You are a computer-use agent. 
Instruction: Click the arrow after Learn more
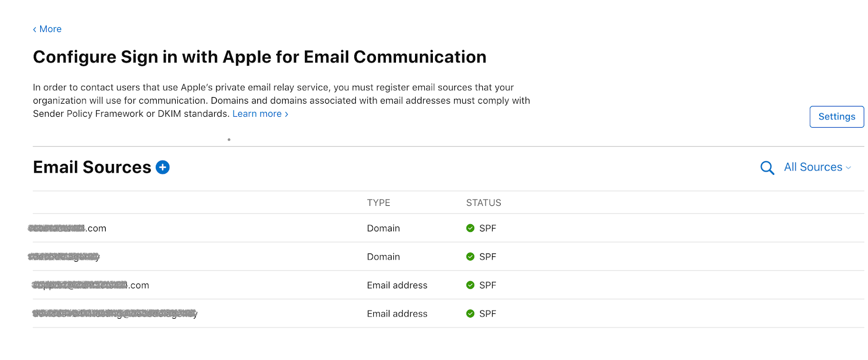(x=286, y=113)
